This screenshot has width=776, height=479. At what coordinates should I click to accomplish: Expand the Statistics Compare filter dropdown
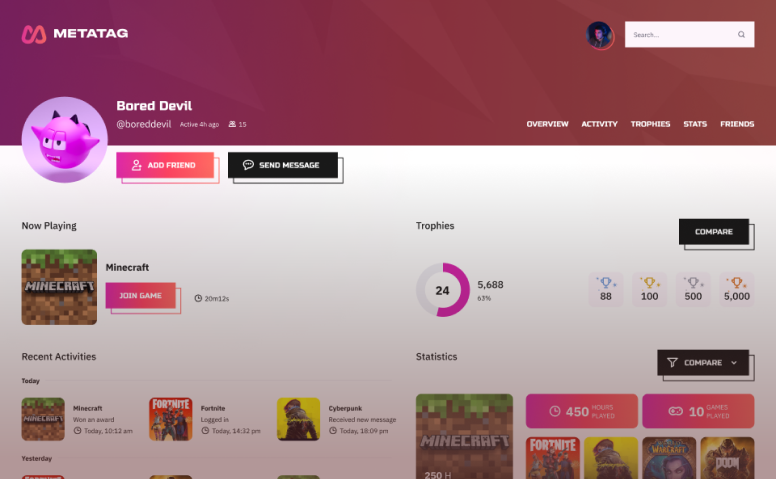[703, 363]
